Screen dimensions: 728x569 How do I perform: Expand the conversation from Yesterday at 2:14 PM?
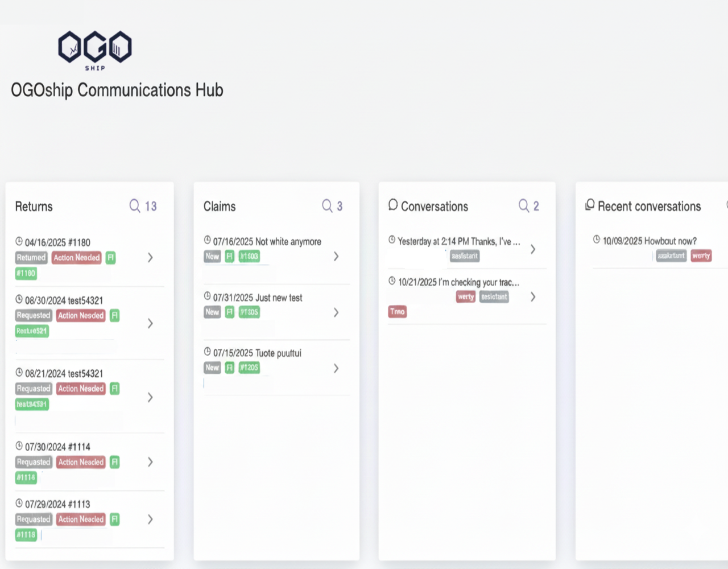533,249
